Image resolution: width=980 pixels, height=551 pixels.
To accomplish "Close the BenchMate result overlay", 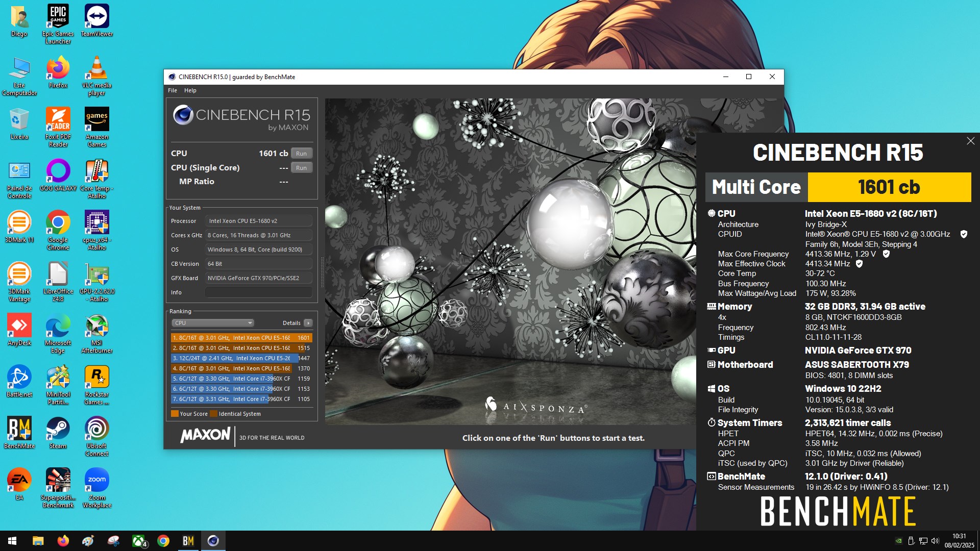I will [x=970, y=141].
